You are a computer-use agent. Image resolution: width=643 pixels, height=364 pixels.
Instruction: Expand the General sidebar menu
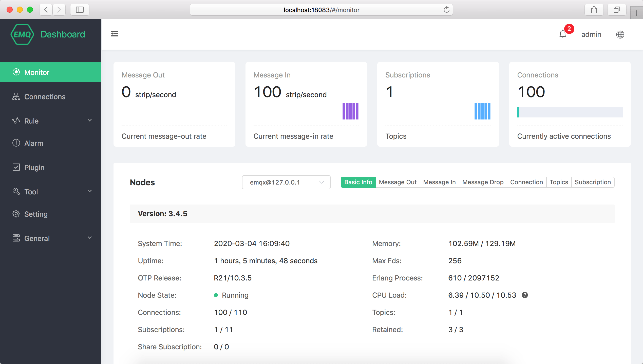51,238
